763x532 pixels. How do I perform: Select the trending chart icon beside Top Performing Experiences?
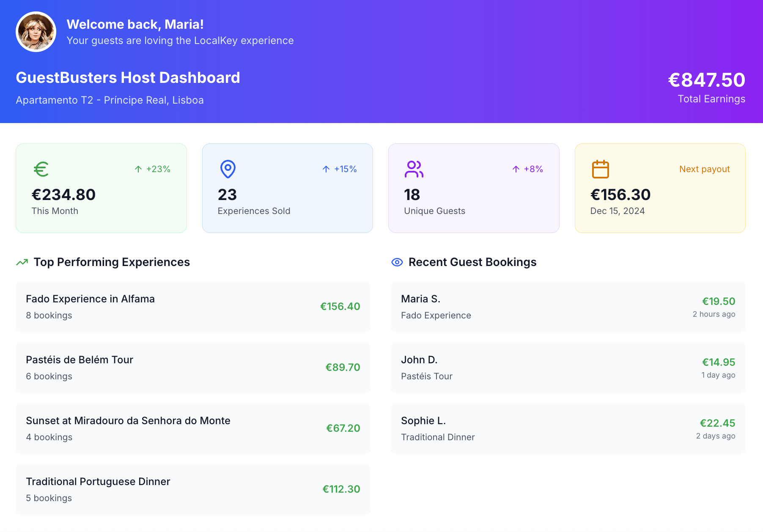[21, 262]
